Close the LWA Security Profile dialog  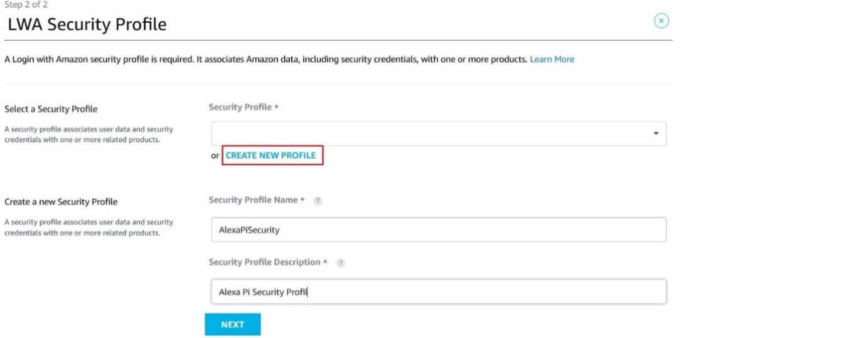(661, 21)
